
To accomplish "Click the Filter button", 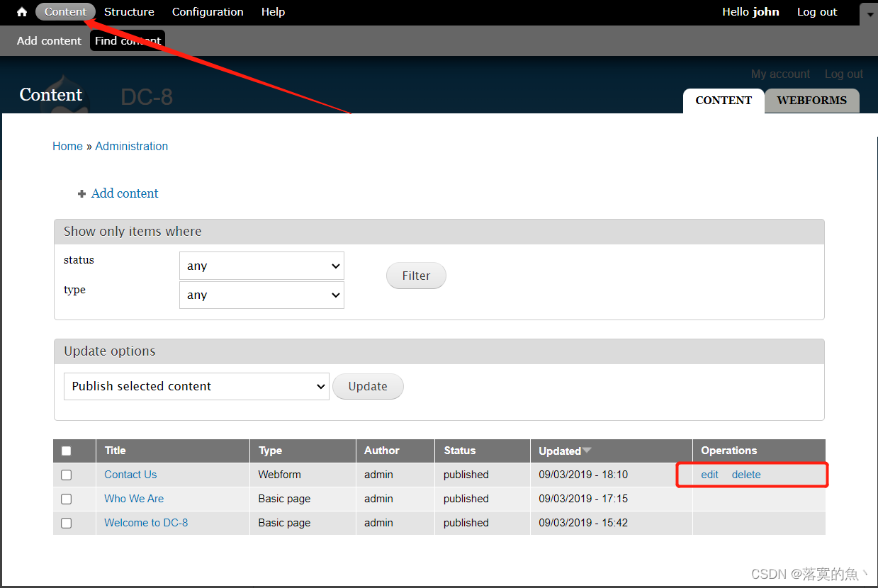I will (x=416, y=276).
